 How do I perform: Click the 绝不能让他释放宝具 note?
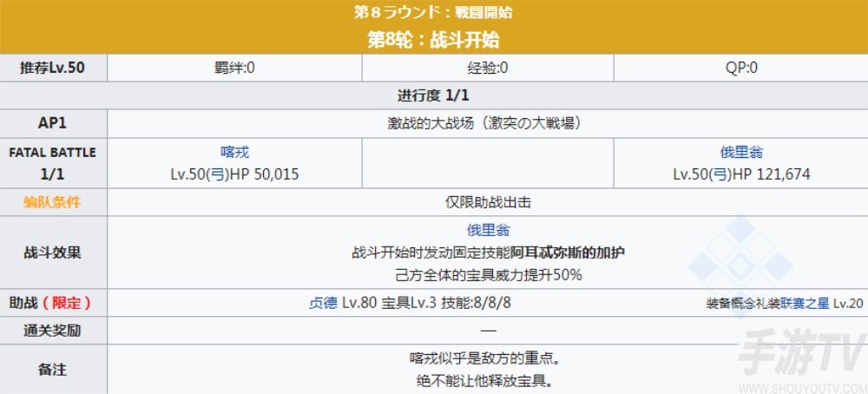(x=485, y=381)
